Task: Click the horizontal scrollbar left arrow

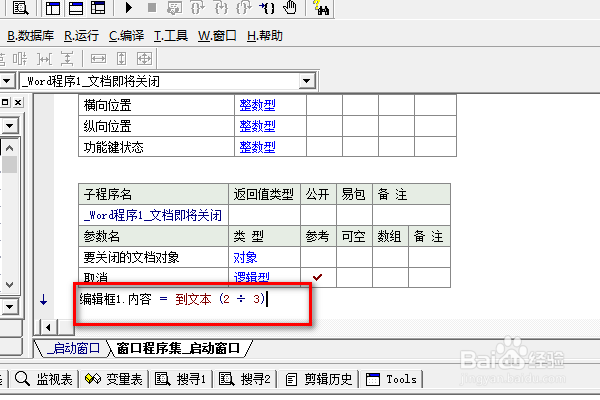Action: [x=48, y=327]
